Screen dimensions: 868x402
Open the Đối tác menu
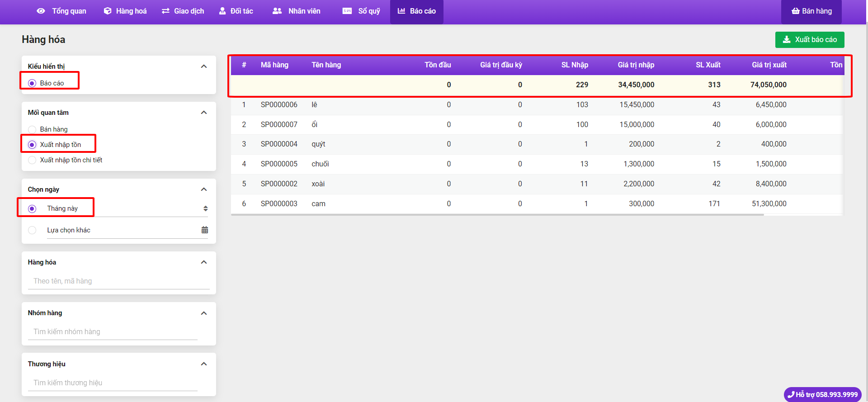[x=236, y=11]
